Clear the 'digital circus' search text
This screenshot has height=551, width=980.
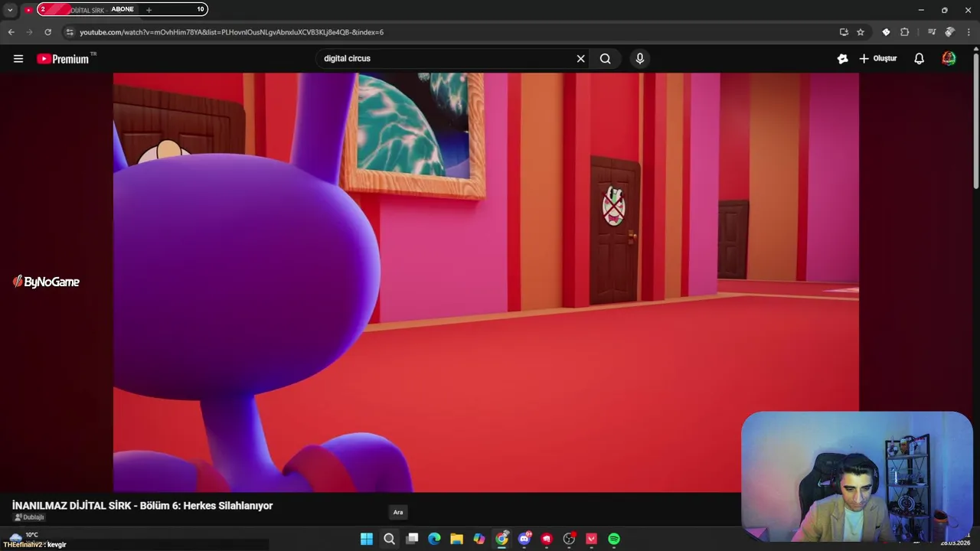coord(580,59)
